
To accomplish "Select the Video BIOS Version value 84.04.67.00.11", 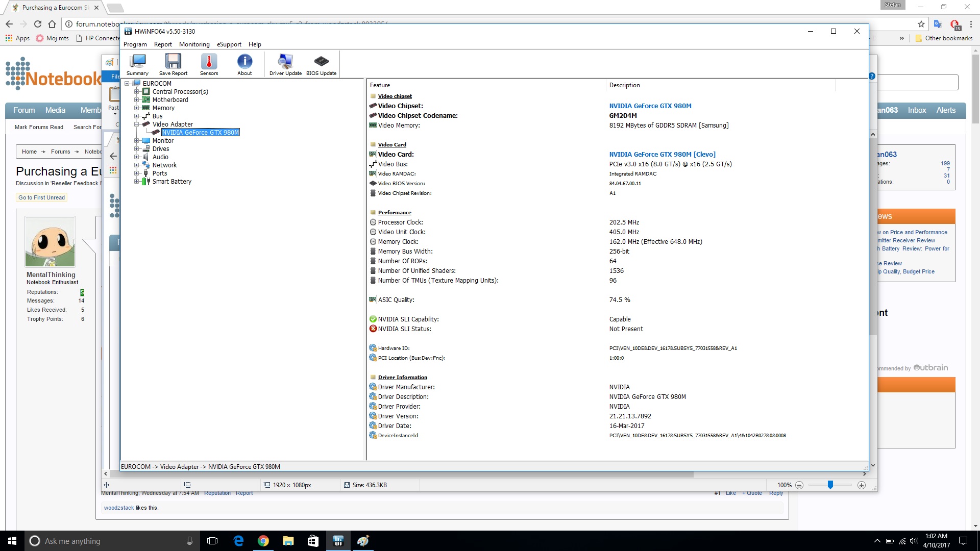I will (625, 184).
